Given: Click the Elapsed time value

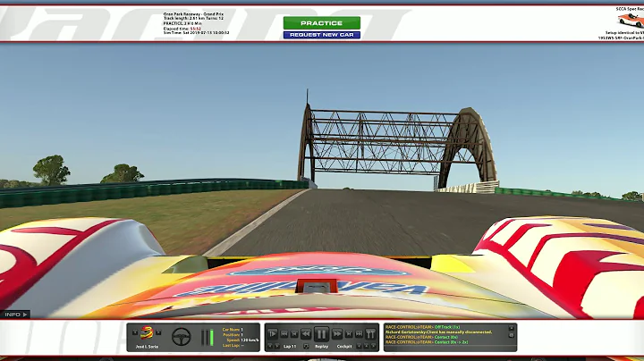Looking at the screenshot, I should pyautogui.click(x=196, y=29).
